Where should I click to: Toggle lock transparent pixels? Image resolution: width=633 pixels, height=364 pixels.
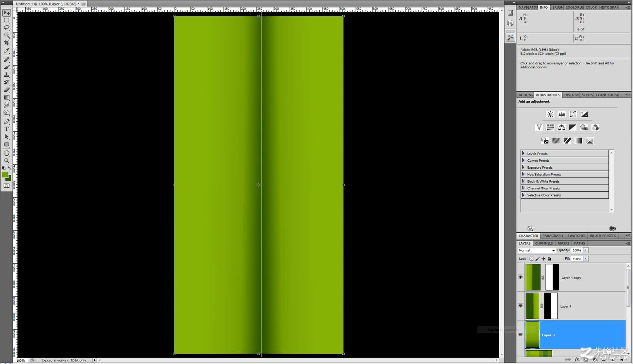(531, 258)
